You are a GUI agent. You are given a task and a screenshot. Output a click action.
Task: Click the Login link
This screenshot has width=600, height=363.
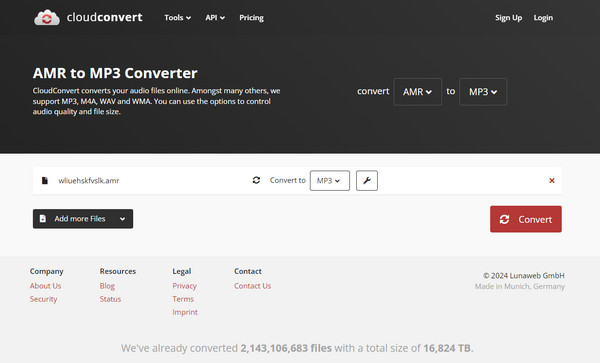543,18
